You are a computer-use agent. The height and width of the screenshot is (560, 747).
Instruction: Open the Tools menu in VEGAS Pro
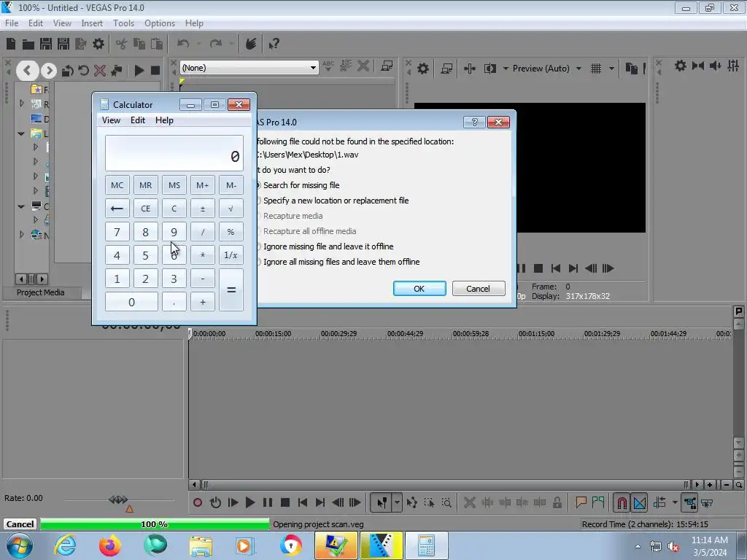point(123,23)
